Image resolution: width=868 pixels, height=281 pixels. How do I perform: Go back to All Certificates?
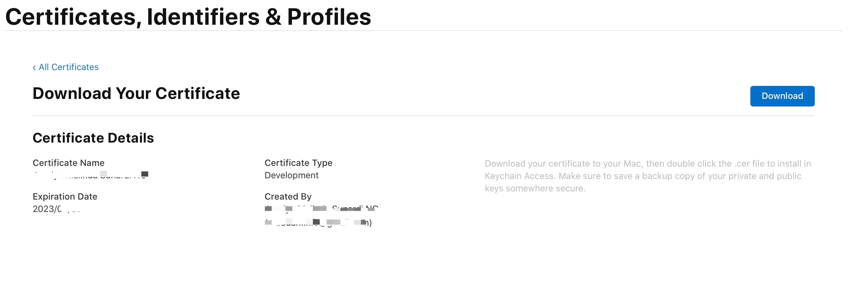(68, 67)
